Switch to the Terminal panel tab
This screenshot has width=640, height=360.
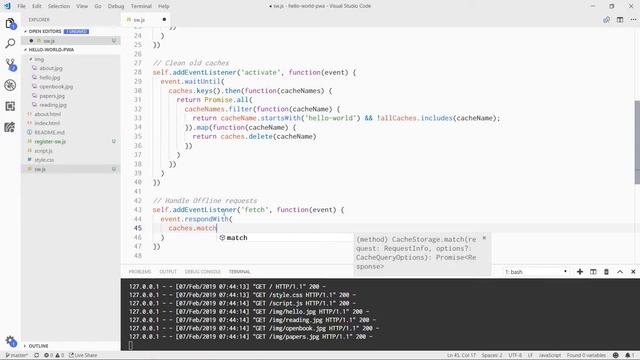(x=240, y=272)
